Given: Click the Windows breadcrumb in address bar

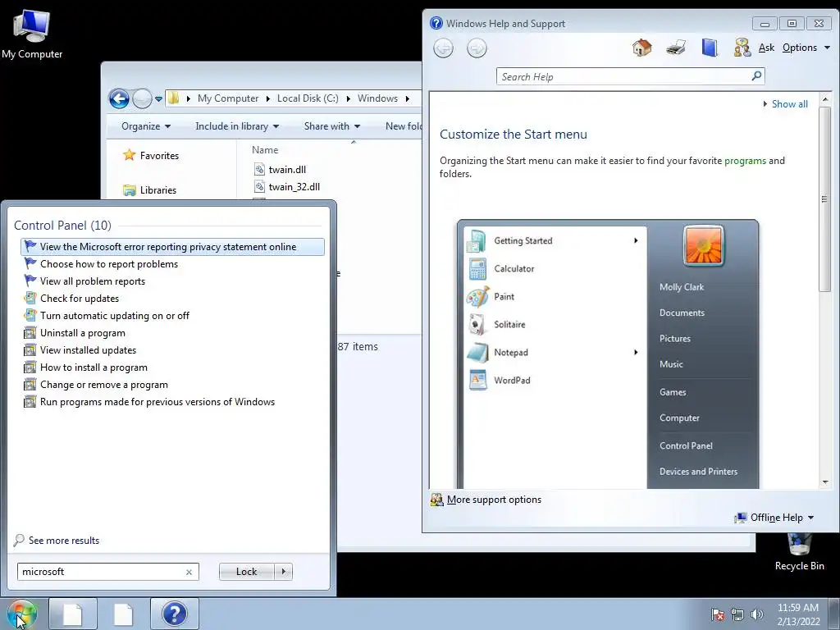Looking at the screenshot, I should click(x=377, y=98).
